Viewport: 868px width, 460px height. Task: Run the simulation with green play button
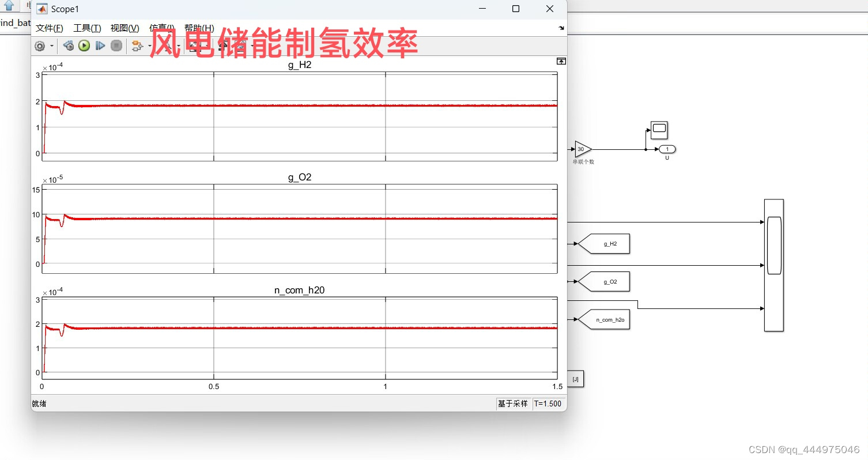tap(84, 46)
